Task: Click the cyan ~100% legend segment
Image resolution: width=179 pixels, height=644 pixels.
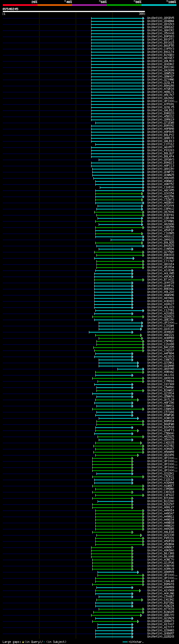Action: [x=159, y=5]
